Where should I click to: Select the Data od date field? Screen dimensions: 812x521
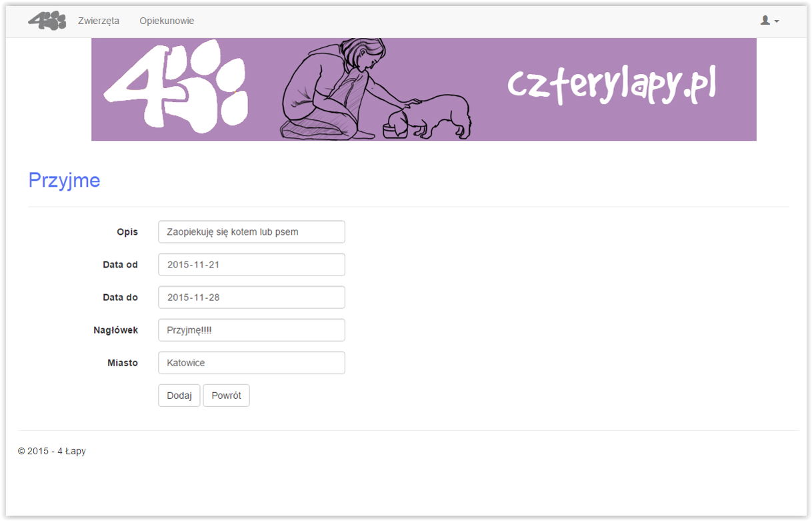click(x=251, y=265)
